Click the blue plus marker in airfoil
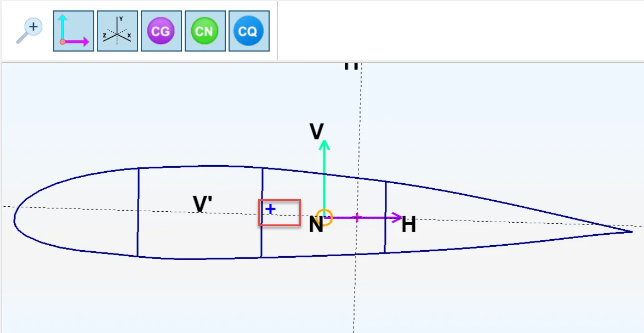 [270, 209]
